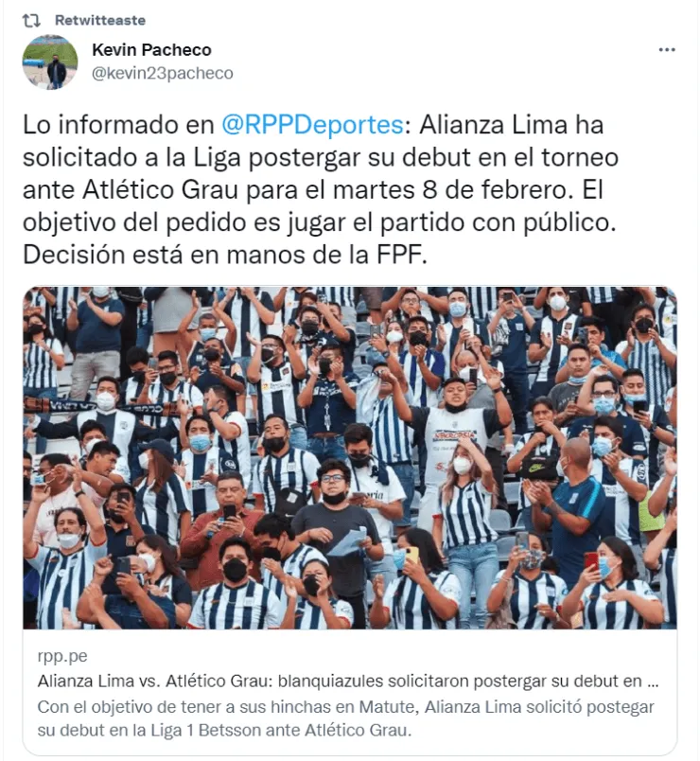Click the @kevin23pacheco handle
This screenshot has height=761, width=700.
click(x=163, y=73)
